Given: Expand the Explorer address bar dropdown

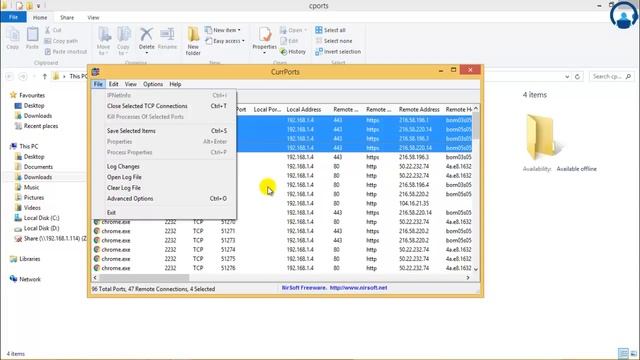Looking at the screenshot, I should pyautogui.click(x=567, y=76).
